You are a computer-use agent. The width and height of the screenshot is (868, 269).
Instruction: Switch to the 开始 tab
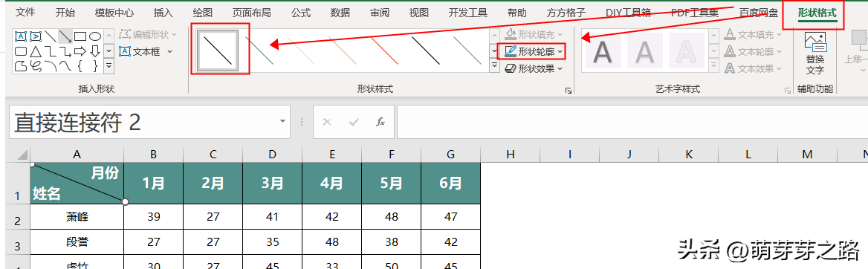[66, 12]
